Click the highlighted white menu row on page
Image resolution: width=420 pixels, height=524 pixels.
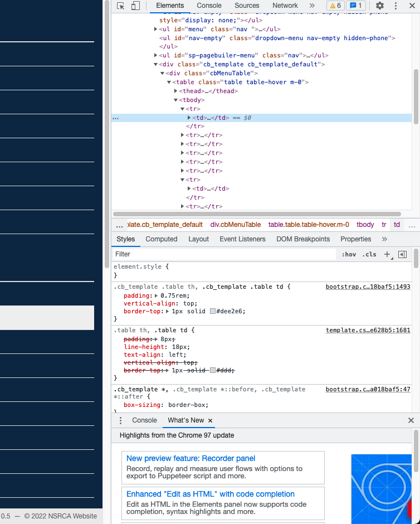click(47, 318)
